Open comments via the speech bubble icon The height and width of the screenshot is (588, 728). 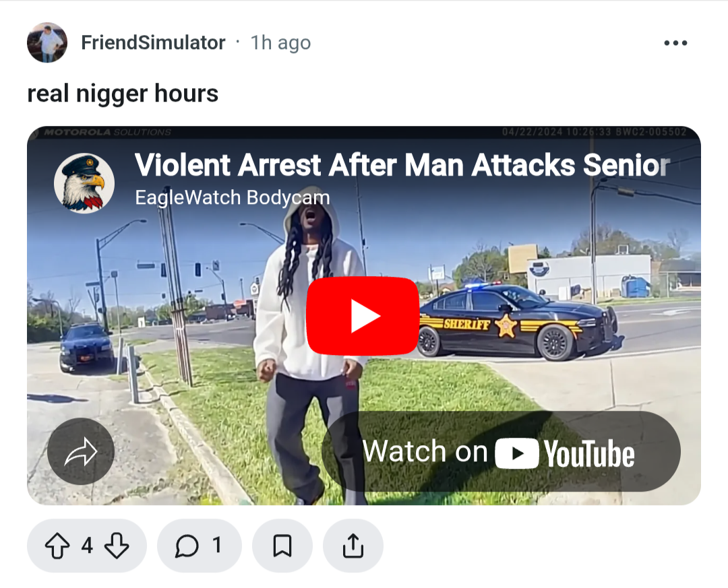187,546
